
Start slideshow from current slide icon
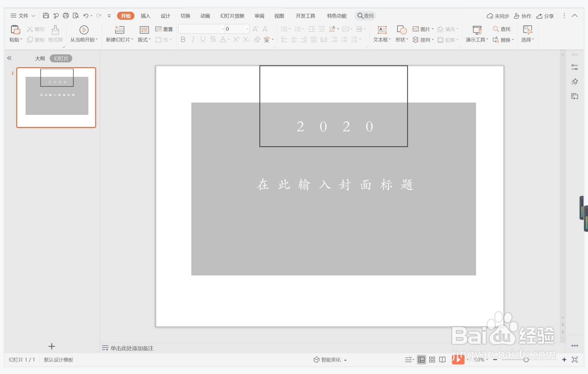(84, 30)
